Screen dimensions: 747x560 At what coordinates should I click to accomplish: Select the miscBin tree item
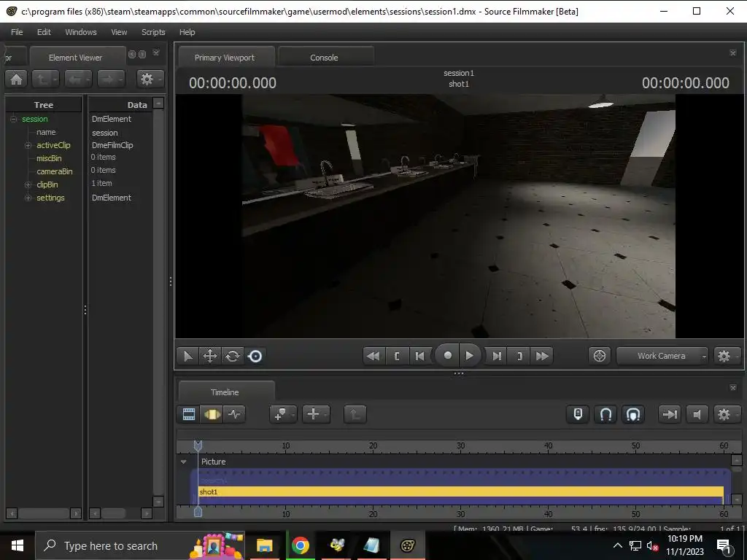coord(49,158)
